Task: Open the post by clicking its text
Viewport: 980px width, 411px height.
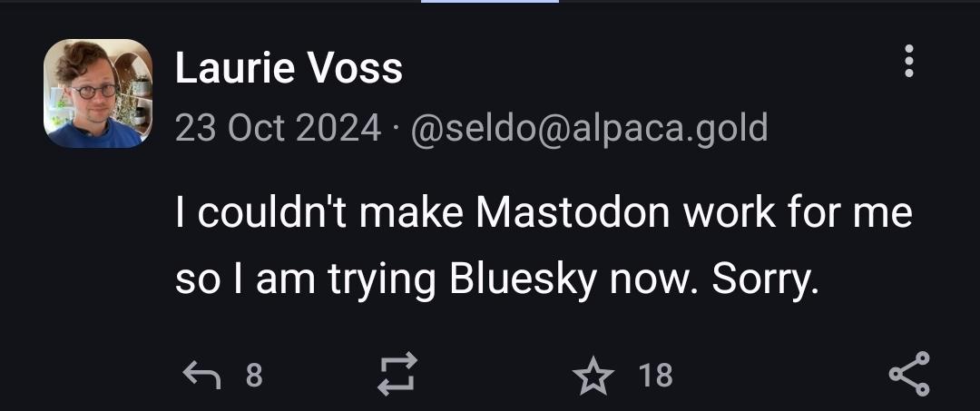Action: point(543,247)
